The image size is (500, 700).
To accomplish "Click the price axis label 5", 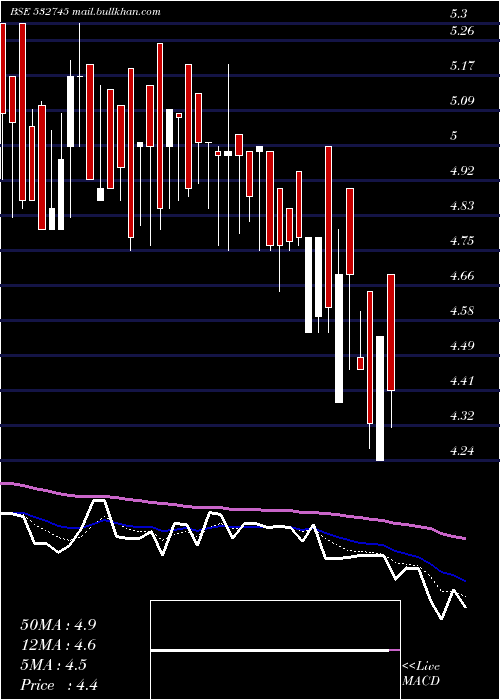I will [x=454, y=136].
